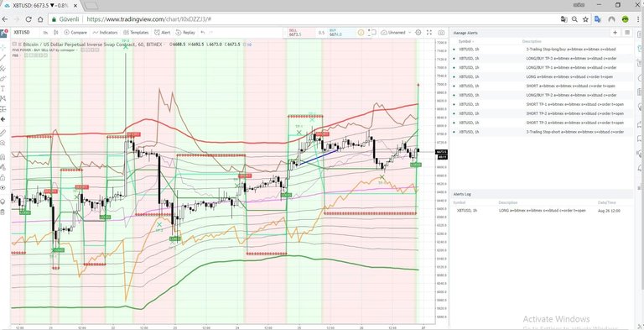Click the Compare symbol button
This screenshot has width=644, height=330.
(x=75, y=33)
